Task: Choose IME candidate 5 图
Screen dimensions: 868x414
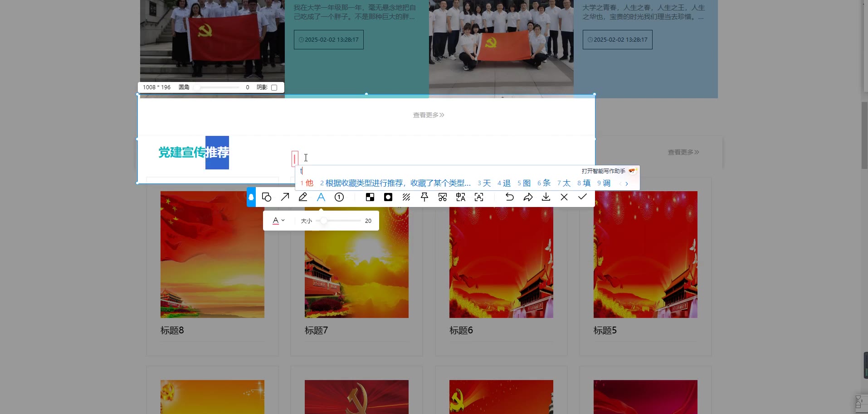Action: pos(524,183)
